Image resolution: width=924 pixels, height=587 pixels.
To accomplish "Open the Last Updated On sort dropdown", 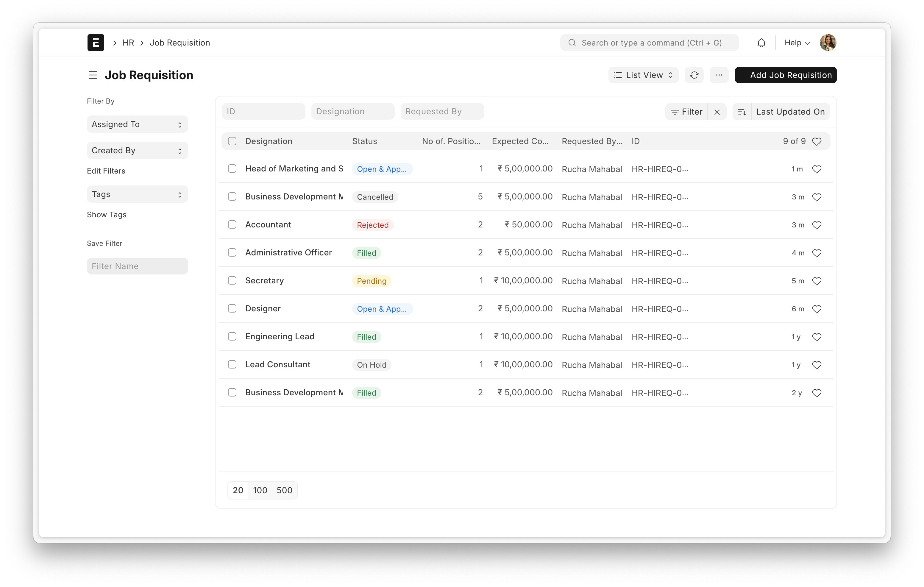I will point(790,112).
